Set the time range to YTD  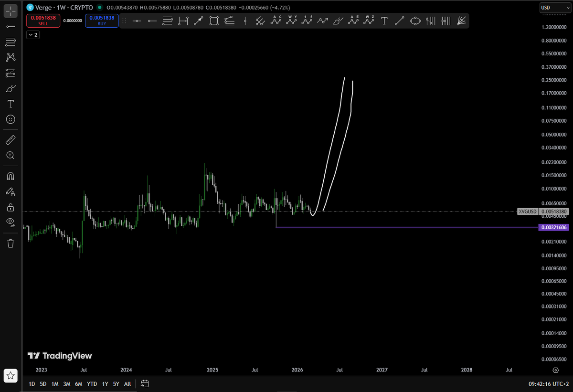[92, 384]
